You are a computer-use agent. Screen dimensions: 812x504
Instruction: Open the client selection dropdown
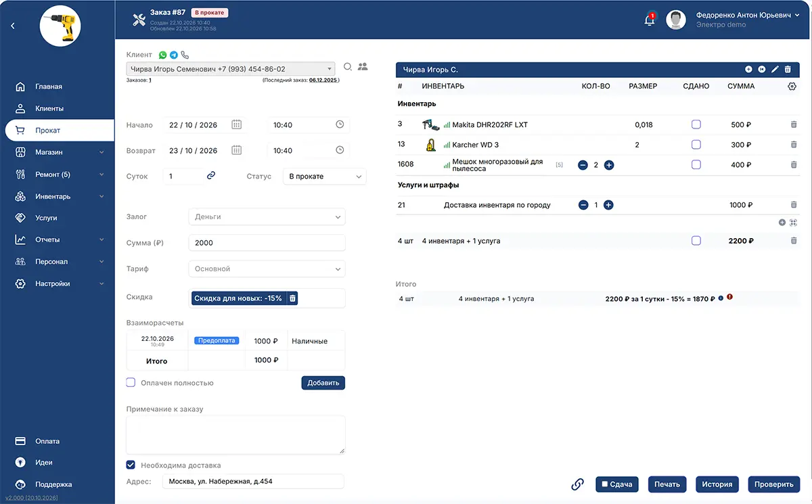point(231,69)
